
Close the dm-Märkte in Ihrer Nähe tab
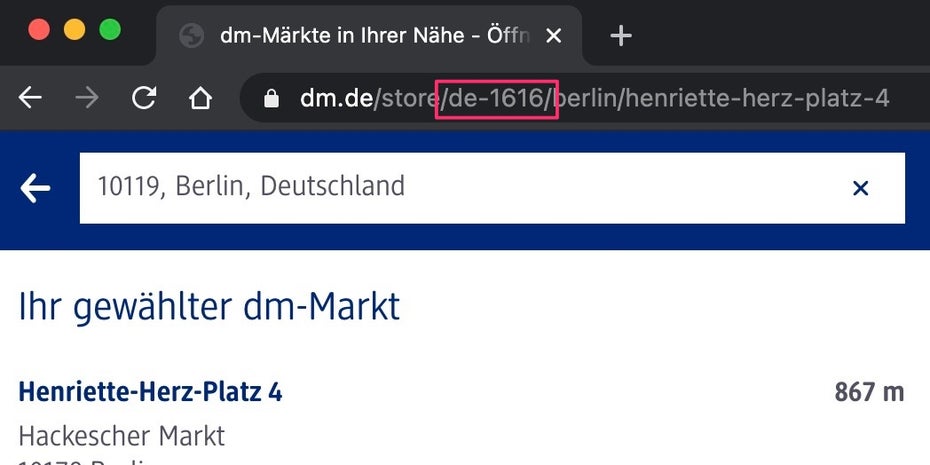pyautogui.click(x=553, y=36)
